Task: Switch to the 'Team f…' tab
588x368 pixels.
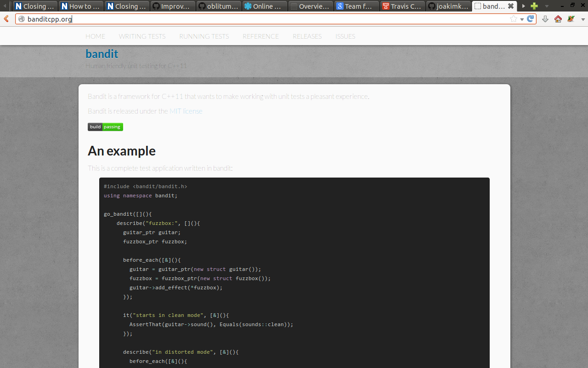Action: click(356, 6)
